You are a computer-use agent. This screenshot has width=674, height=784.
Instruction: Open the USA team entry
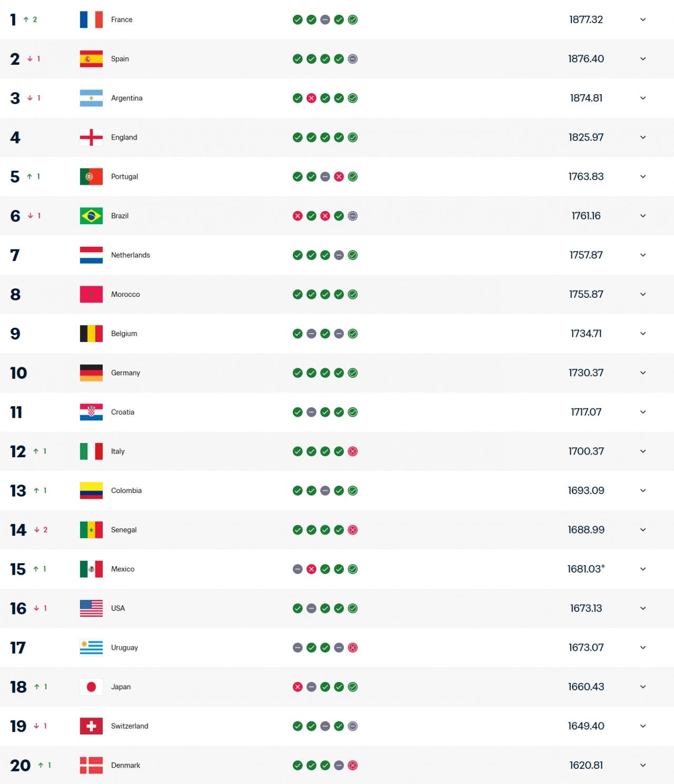tap(117, 608)
